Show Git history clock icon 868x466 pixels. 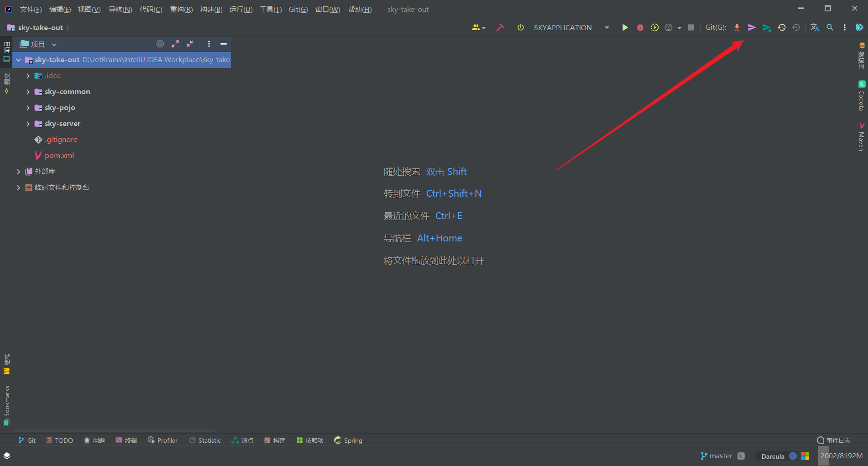[782, 27]
